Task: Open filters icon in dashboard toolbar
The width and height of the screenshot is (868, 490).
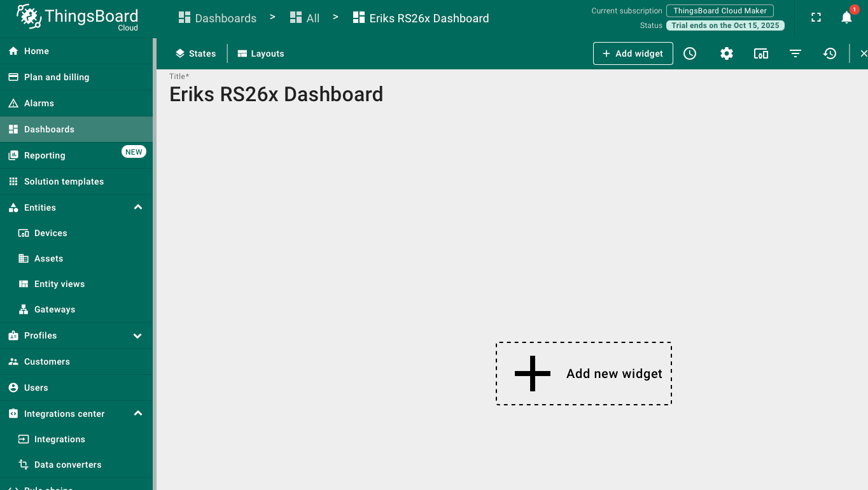Action: coord(795,54)
